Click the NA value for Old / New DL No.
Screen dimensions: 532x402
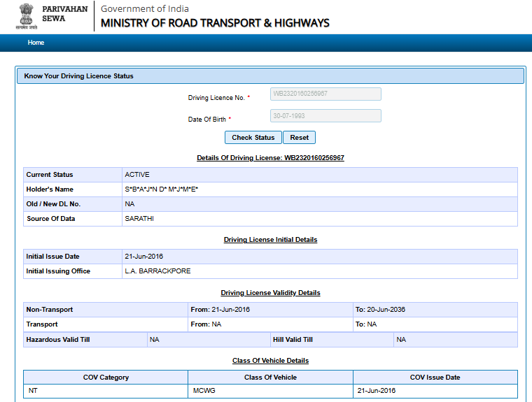[x=129, y=204]
